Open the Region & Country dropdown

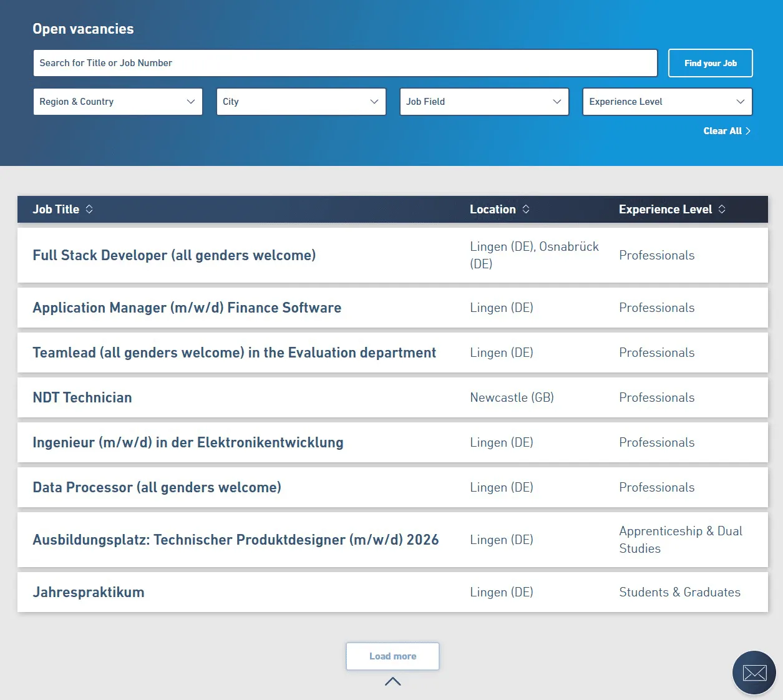tap(117, 102)
